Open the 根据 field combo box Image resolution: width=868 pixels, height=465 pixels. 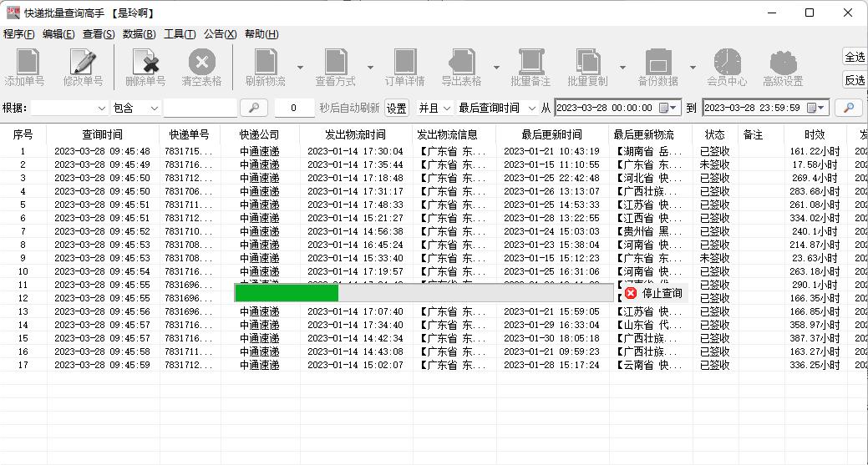tap(69, 108)
